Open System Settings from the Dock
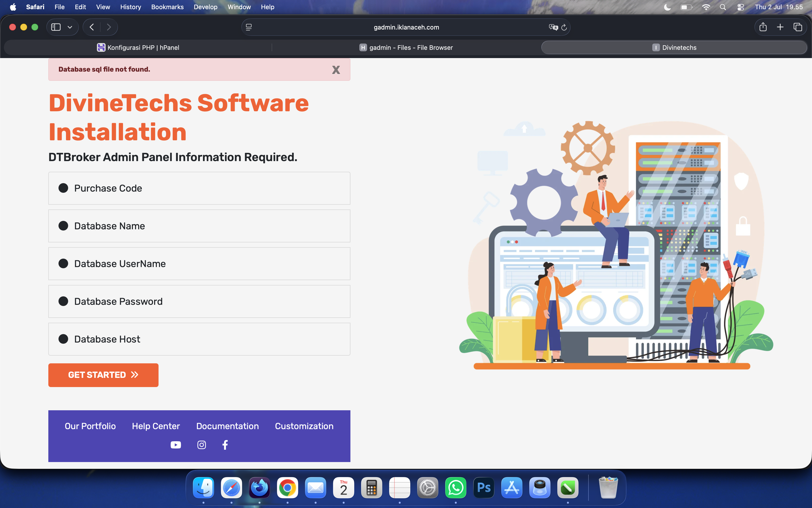The height and width of the screenshot is (508, 812). (x=428, y=487)
